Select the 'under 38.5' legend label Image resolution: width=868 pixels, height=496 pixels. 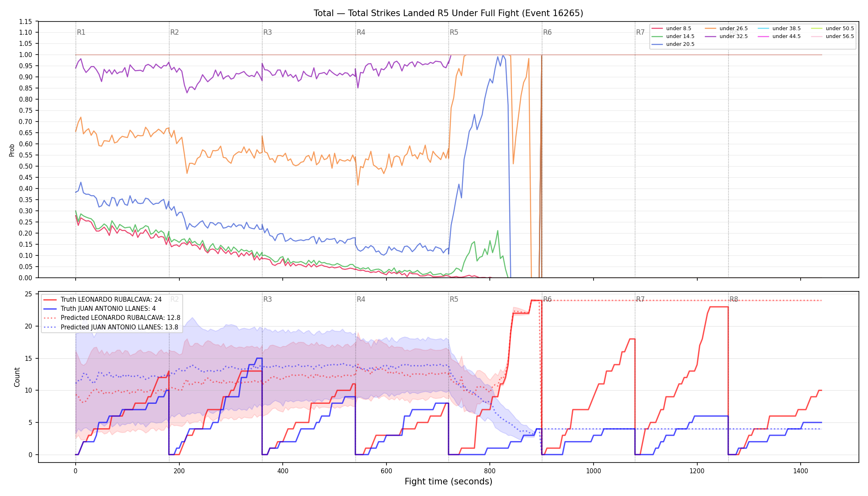click(x=786, y=29)
